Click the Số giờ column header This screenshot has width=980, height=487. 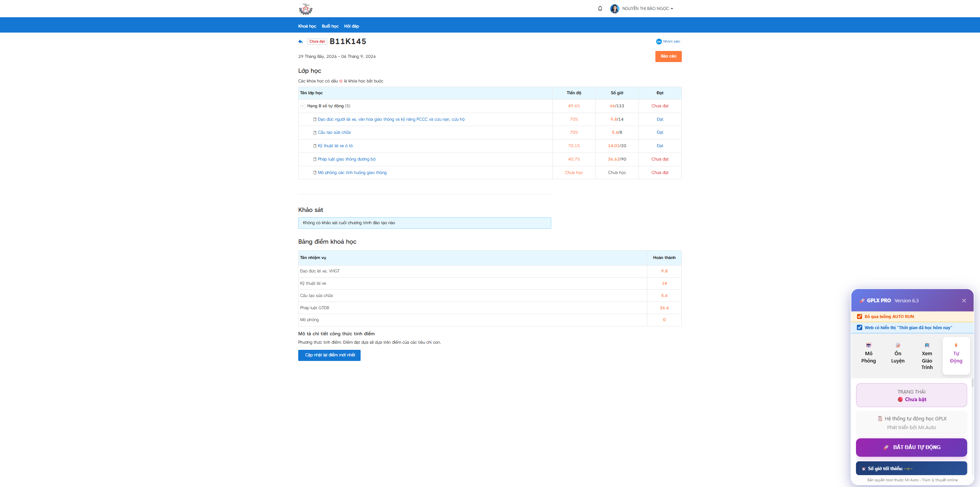tap(617, 93)
